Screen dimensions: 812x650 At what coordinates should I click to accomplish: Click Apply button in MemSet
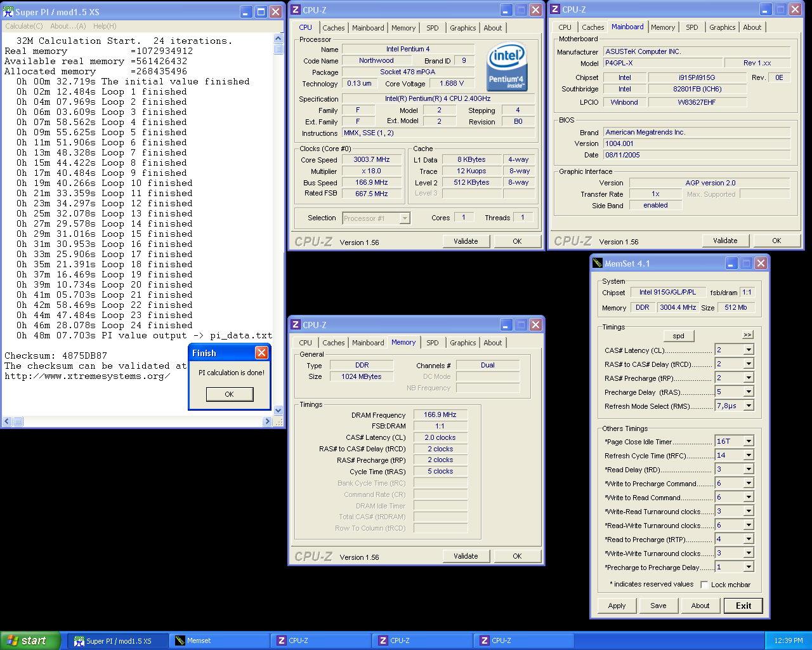[617, 606]
